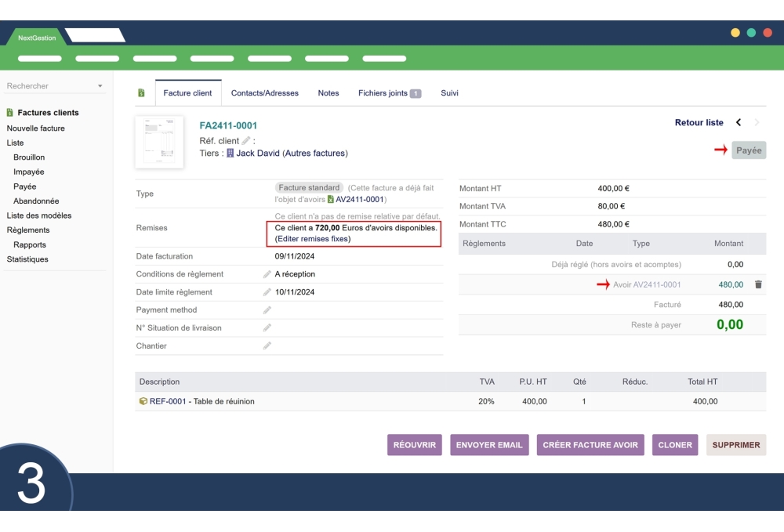Edit Payment method with its pencil icon
This screenshot has height=532, width=784.
coord(267,309)
